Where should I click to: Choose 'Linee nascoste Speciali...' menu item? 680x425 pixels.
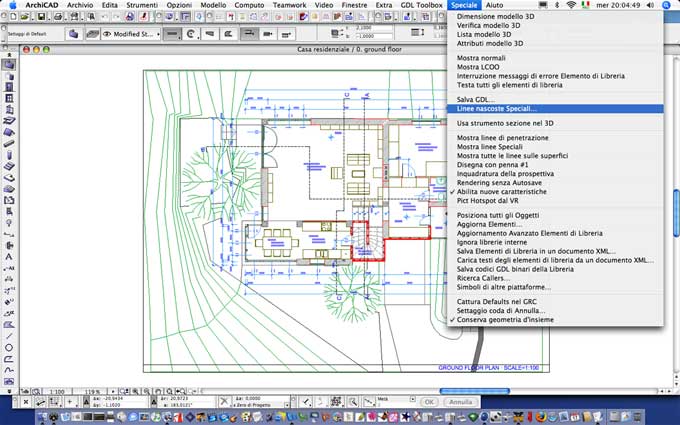pos(496,108)
